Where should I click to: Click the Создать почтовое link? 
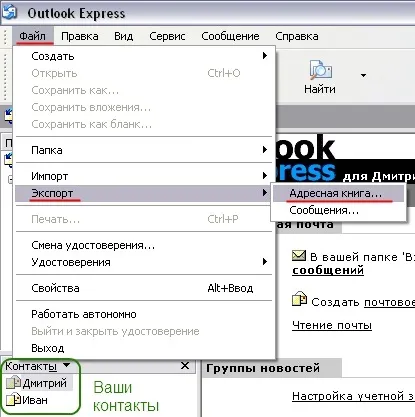(389, 302)
